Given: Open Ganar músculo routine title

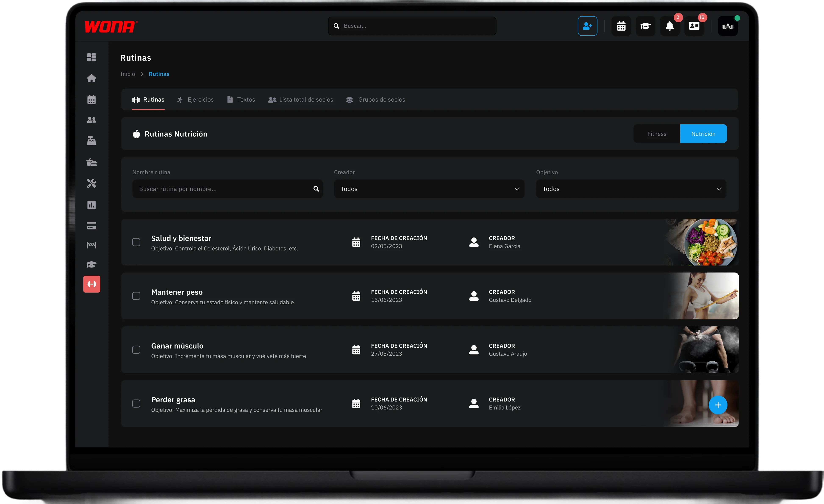Looking at the screenshot, I should tap(177, 346).
